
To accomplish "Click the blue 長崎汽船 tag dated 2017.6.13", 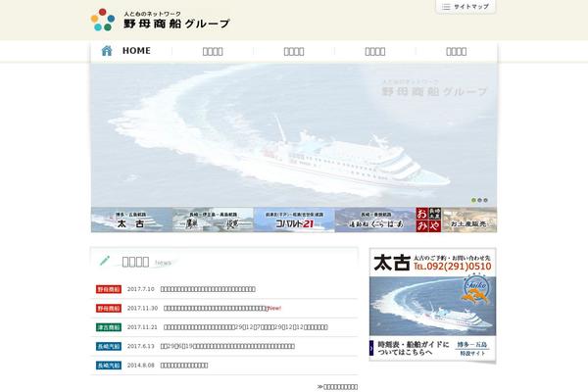I will tap(109, 346).
